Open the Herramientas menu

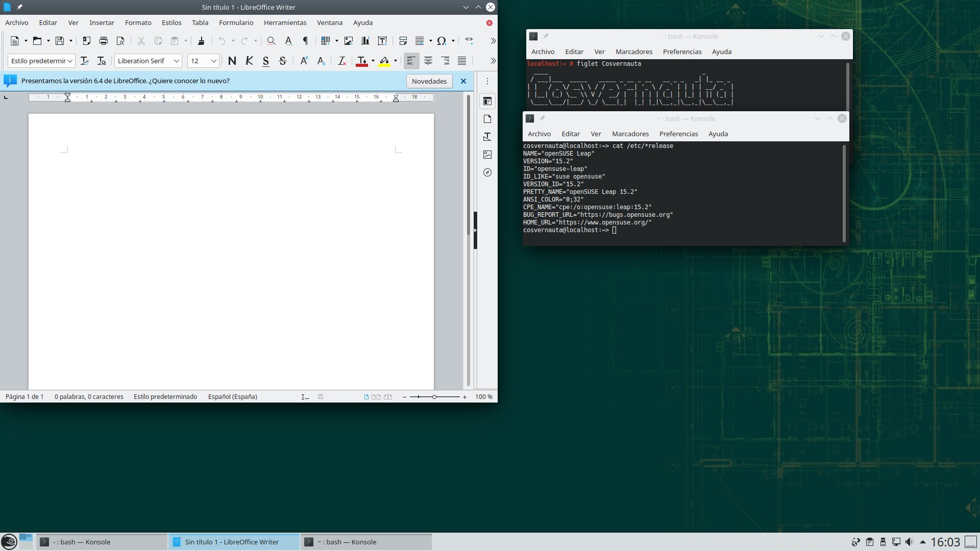click(285, 22)
